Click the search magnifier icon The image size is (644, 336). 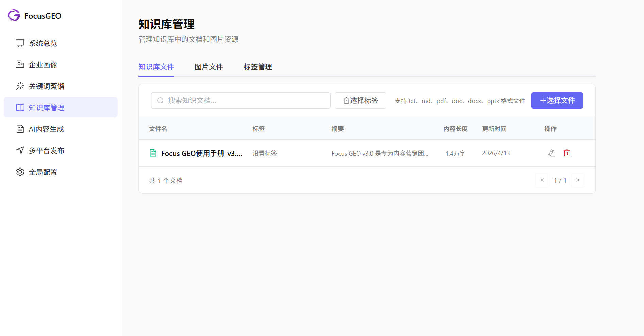coord(160,100)
